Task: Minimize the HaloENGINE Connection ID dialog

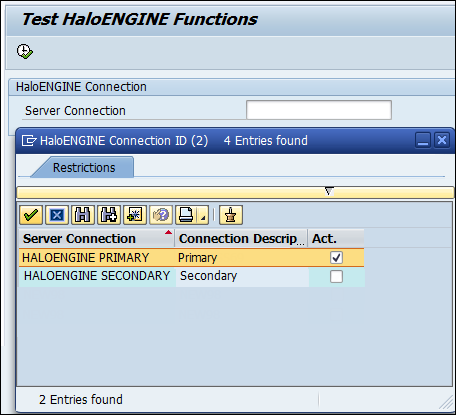Action: 423,140
